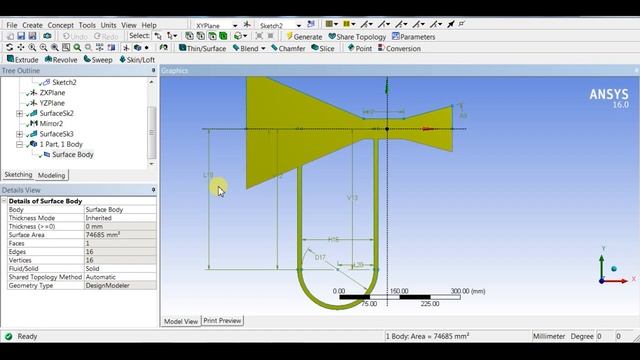Toggle Display Model cube icon
Image resolution: width=640 pixels, height=360 pixels.
click(138, 48)
